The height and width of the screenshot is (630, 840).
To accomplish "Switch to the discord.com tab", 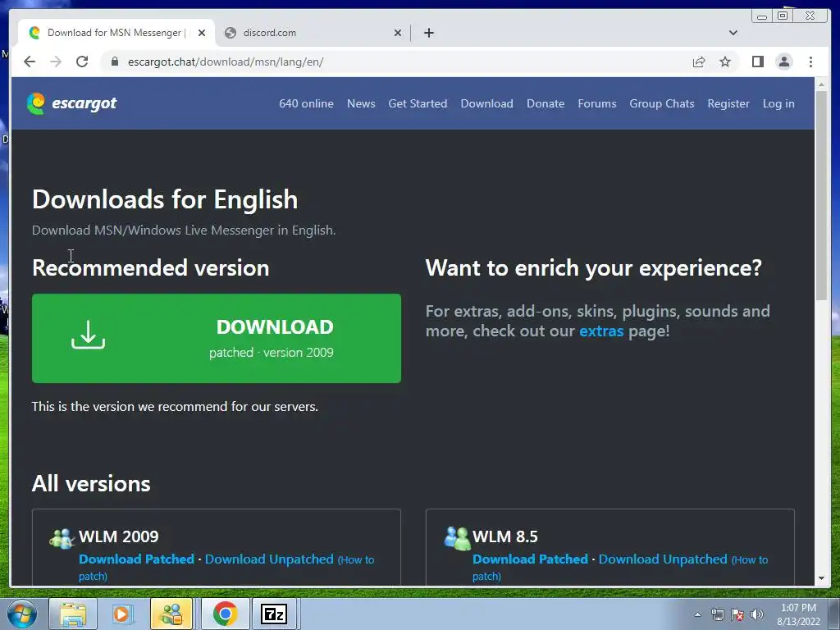I will tap(313, 33).
